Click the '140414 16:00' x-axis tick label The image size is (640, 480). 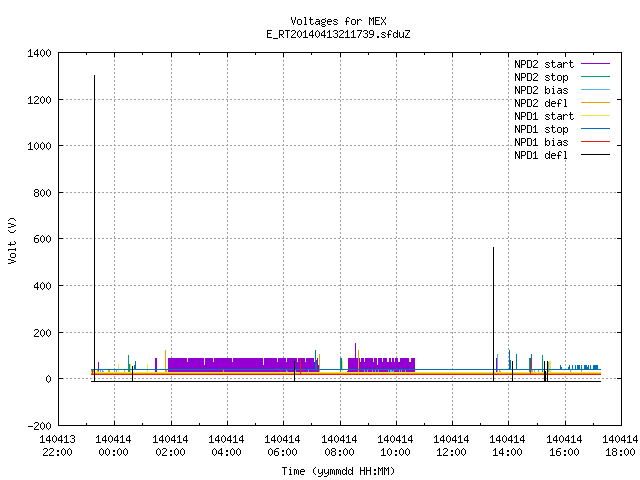point(564,446)
